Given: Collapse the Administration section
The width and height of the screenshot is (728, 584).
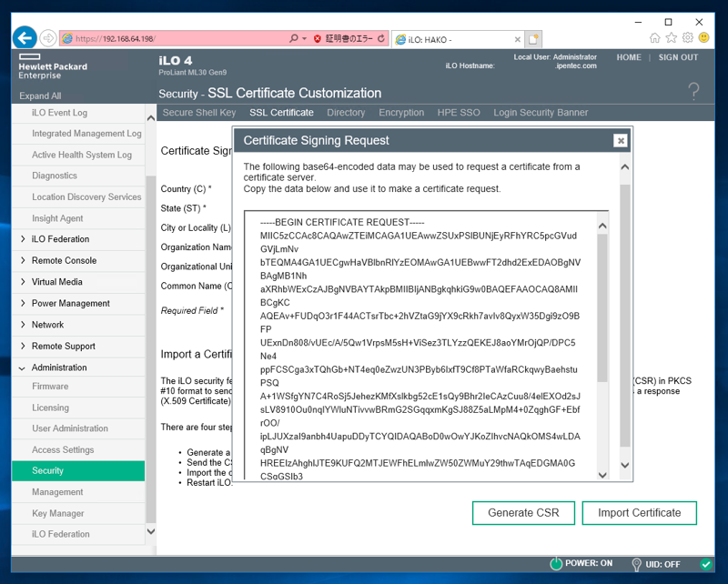Looking at the screenshot, I should click(22, 368).
